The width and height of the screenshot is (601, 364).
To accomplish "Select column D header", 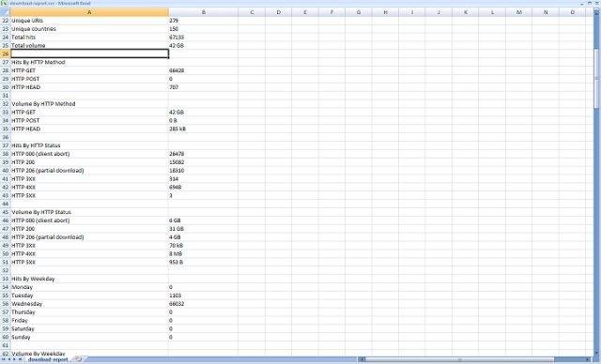I will (x=278, y=12).
